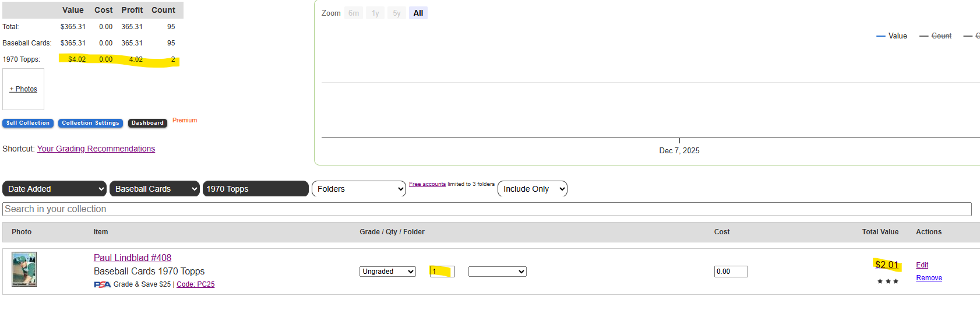Image resolution: width=980 pixels, height=310 pixels.
Task: Click the PSA logo icon
Action: pos(102,284)
